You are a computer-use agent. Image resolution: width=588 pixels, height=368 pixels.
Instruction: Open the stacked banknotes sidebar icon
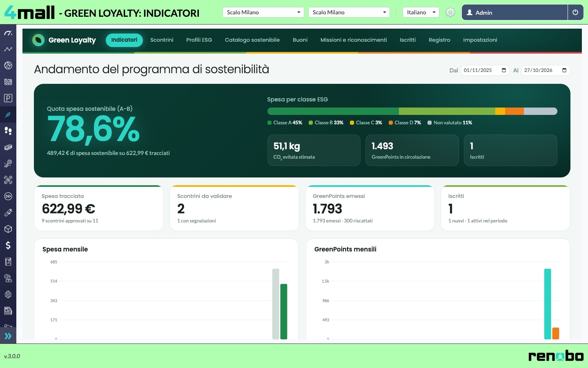8,147
